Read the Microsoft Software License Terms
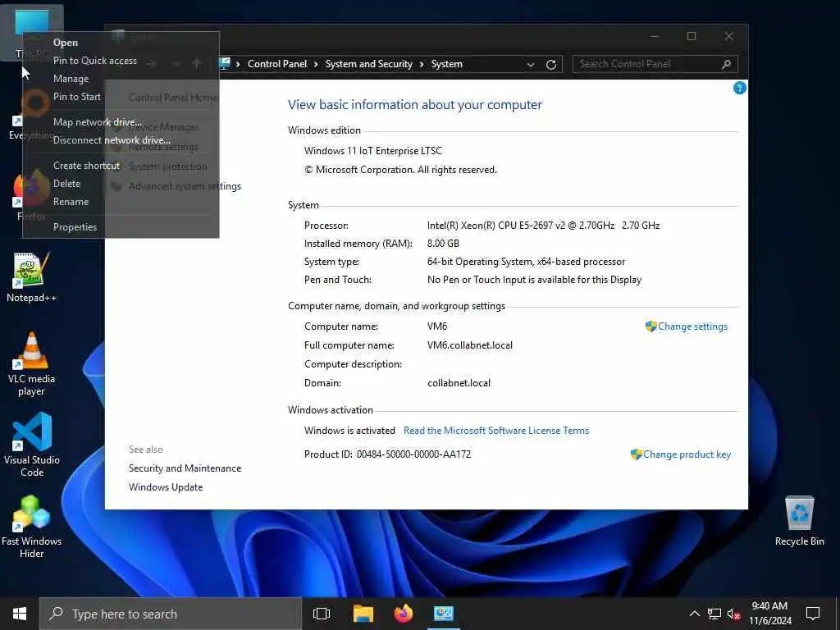This screenshot has height=630, width=840. tap(496, 430)
